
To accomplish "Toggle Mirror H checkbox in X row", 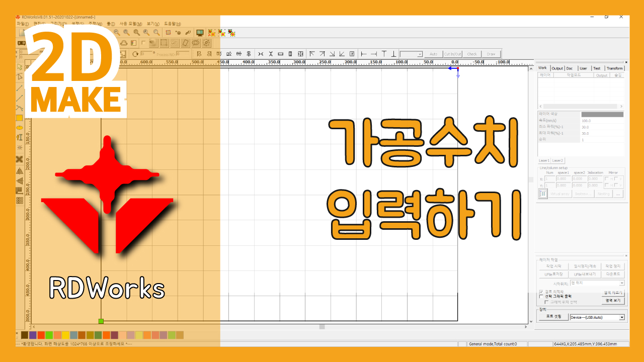I will pyautogui.click(x=607, y=178).
